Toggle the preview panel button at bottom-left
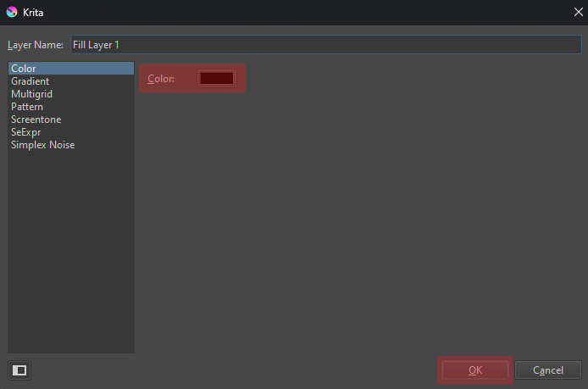This screenshot has width=588, height=389. 19,370
